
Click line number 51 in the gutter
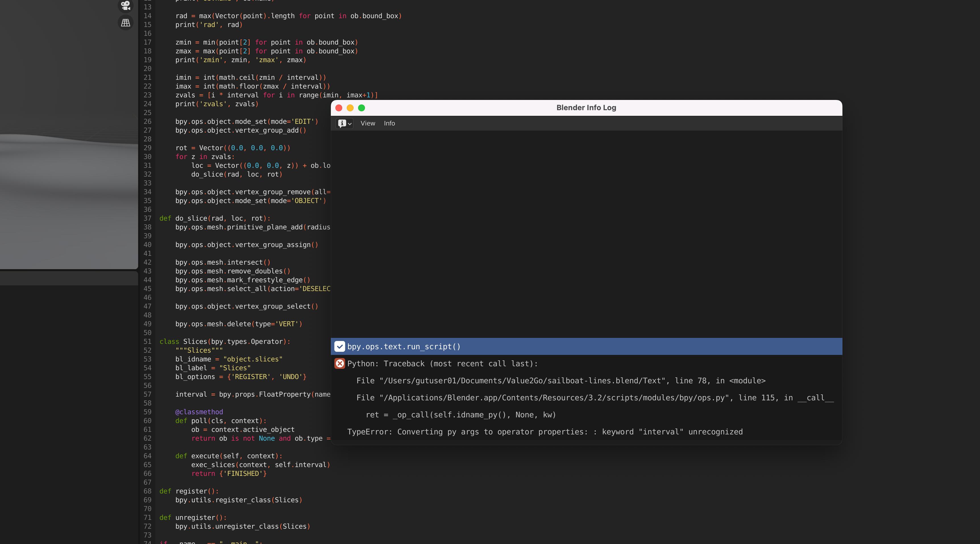(x=147, y=341)
